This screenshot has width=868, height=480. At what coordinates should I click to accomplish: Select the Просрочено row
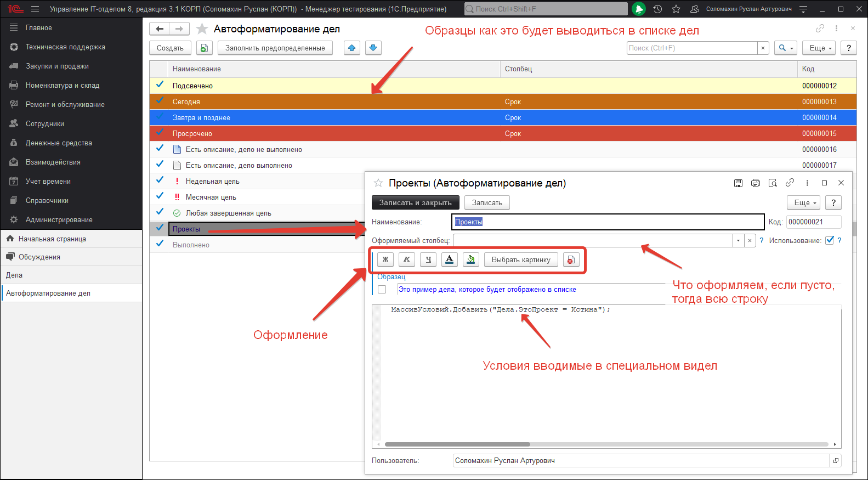[x=503, y=133]
